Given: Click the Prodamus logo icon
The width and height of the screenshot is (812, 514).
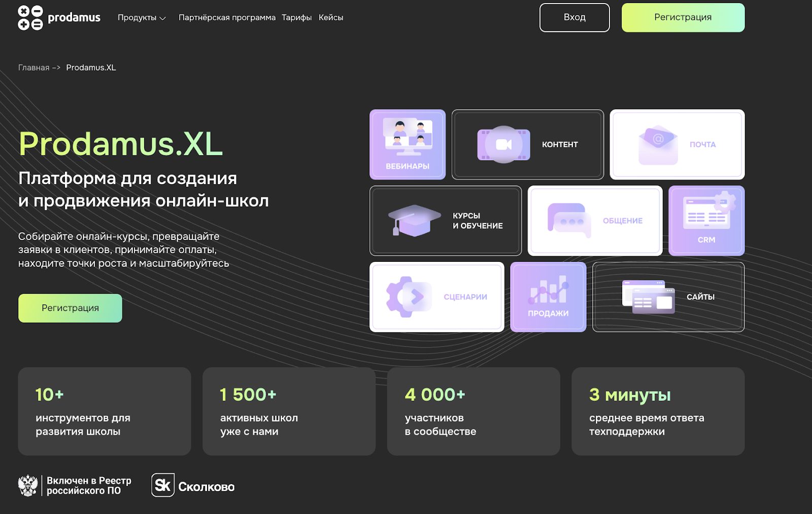Looking at the screenshot, I should [x=30, y=18].
